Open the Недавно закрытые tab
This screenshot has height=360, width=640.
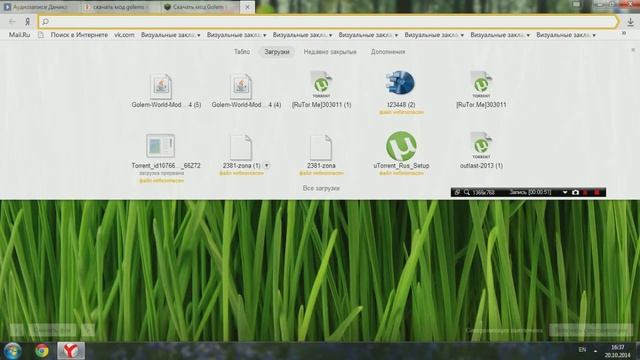(330, 52)
